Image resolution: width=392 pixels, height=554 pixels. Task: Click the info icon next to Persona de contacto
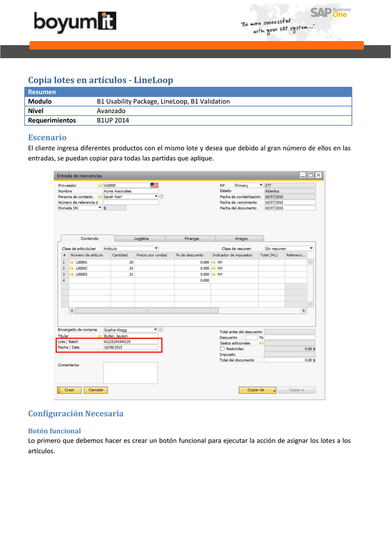[161, 196]
